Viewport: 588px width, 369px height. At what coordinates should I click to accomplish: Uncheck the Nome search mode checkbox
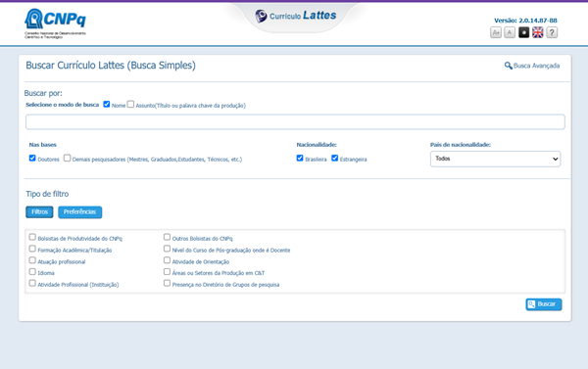click(x=107, y=104)
